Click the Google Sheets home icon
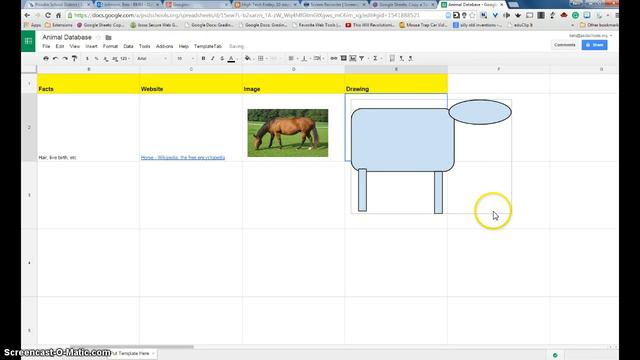 tap(28, 41)
